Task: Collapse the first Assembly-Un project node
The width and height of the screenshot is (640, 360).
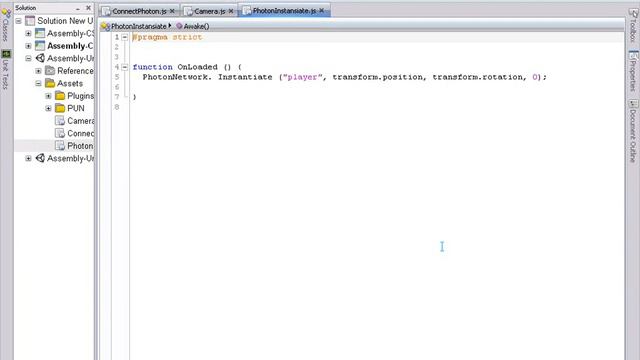Action: coord(28,58)
